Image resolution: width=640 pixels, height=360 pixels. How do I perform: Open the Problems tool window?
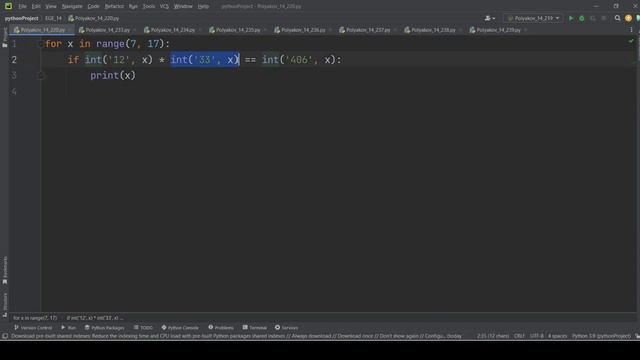221,328
